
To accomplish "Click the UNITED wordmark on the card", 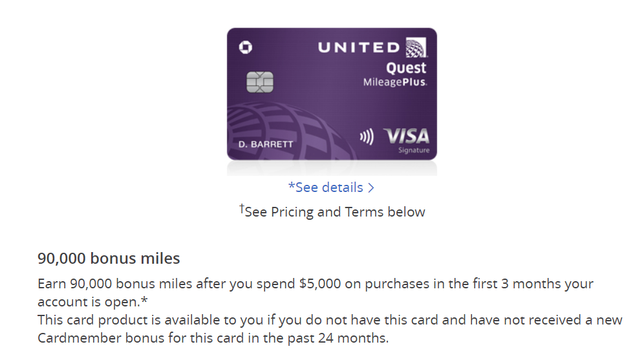I will coord(359,48).
